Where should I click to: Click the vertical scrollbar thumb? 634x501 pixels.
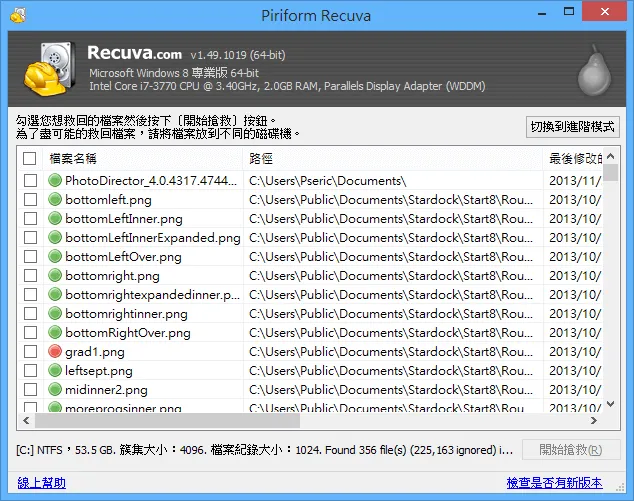[611, 172]
